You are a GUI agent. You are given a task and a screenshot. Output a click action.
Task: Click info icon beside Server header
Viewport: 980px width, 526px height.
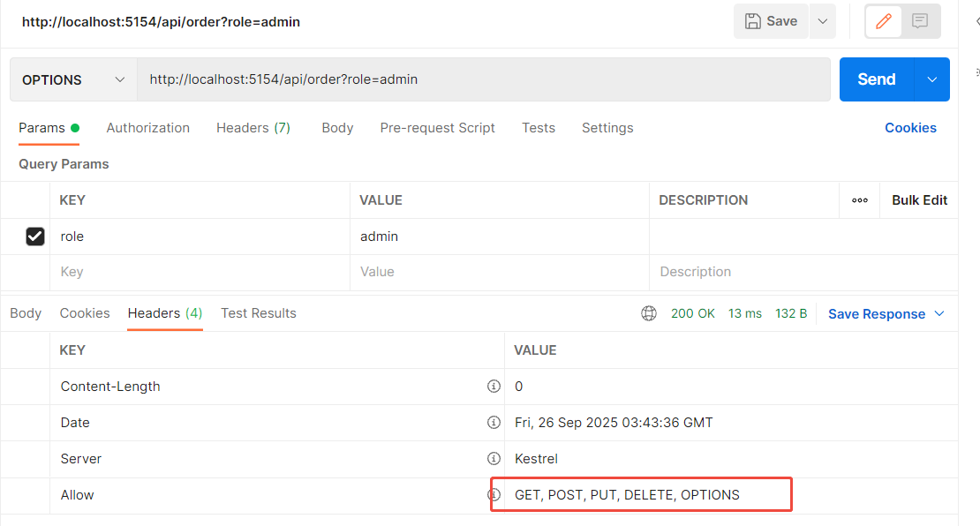click(x=494, y=459)
